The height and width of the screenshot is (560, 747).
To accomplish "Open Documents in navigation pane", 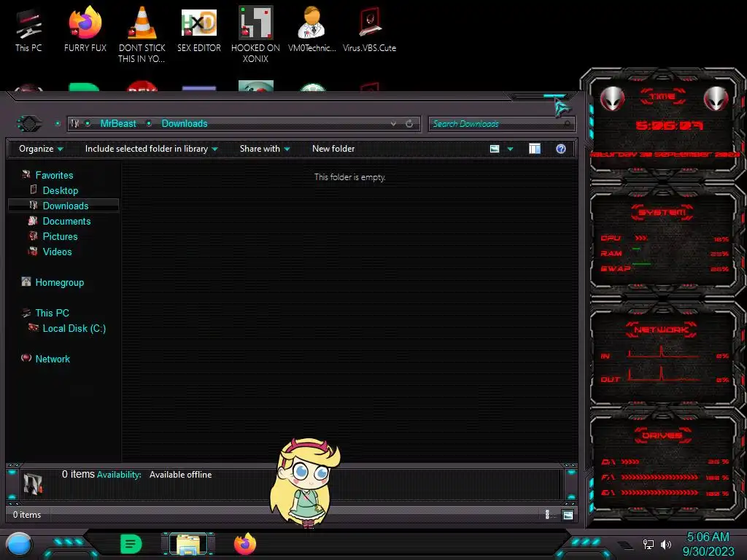I will point(66,221).
